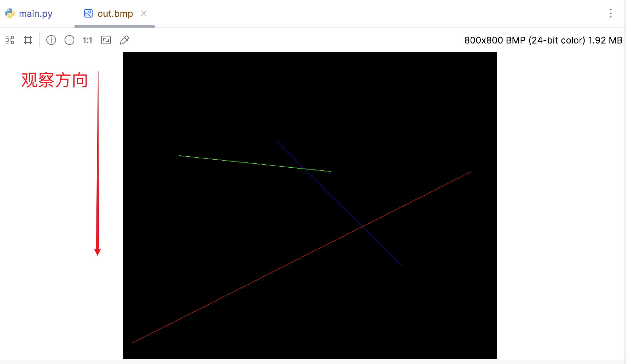Open the three-dot tab options menu
The width and height of the screenshot is (627, 364).
611,14
